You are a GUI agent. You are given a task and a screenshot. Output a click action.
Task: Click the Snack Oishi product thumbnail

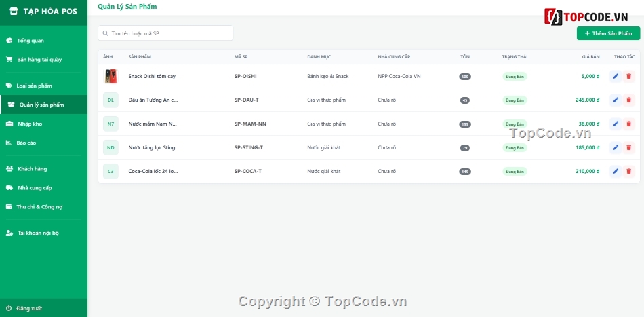[110, 77]
